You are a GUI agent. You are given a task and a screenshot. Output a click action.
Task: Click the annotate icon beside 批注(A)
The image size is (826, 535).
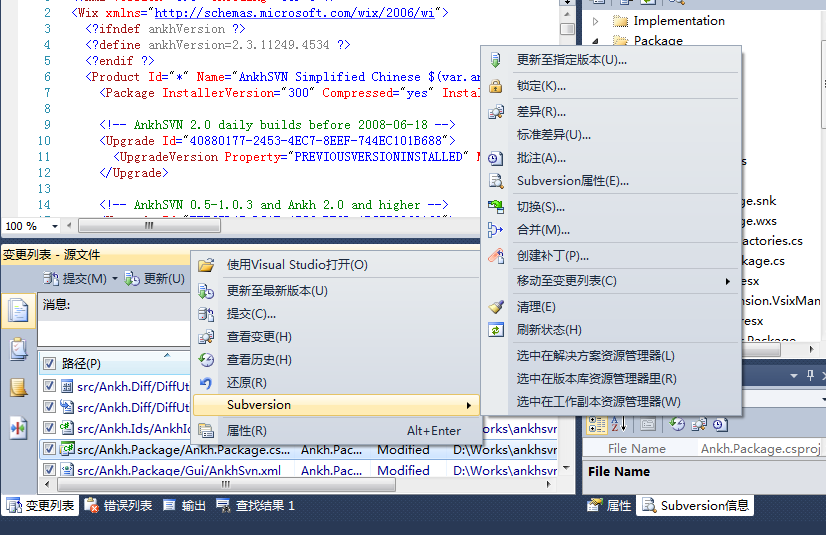[x=495, y=158]
